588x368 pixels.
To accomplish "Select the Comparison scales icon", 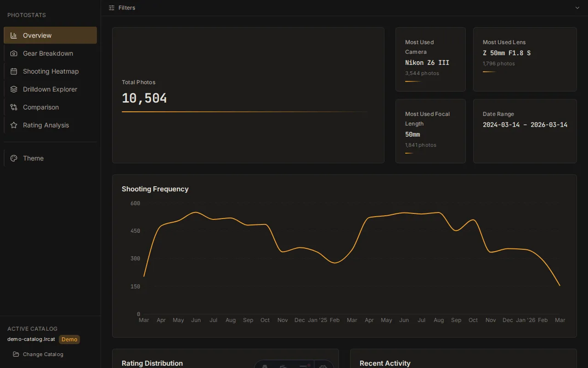I will coord(14,107).
